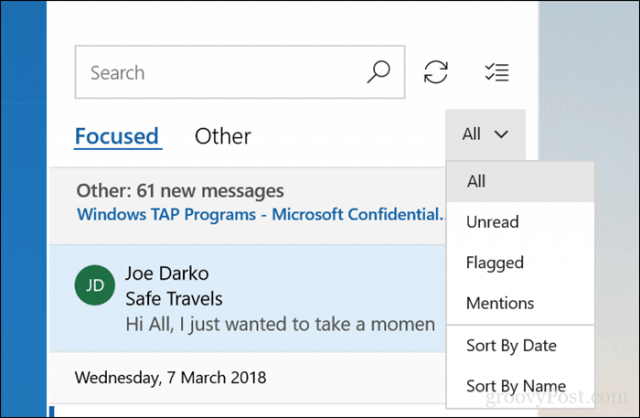640x418 pixels.
Task: Click chevron arrow beside All filter
Action: click(501, 134)
